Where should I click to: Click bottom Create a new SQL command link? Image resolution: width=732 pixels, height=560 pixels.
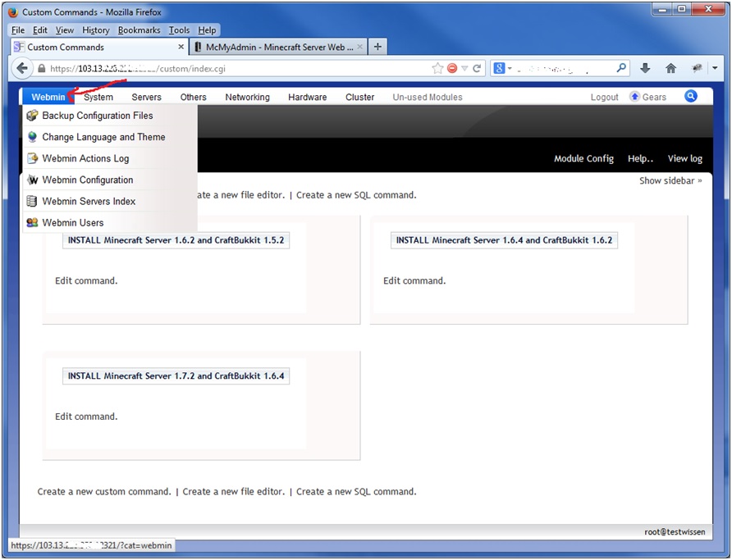(356, 491)
